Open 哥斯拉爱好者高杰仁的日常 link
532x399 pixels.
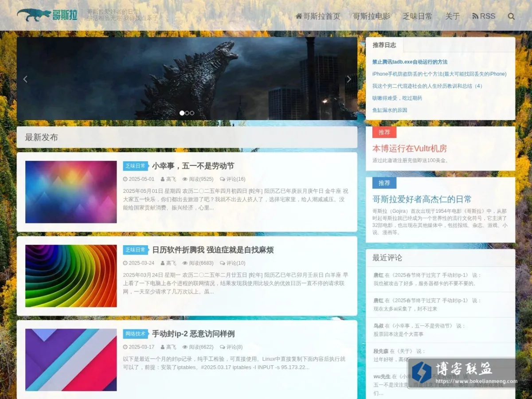click(x=422, y=199)
